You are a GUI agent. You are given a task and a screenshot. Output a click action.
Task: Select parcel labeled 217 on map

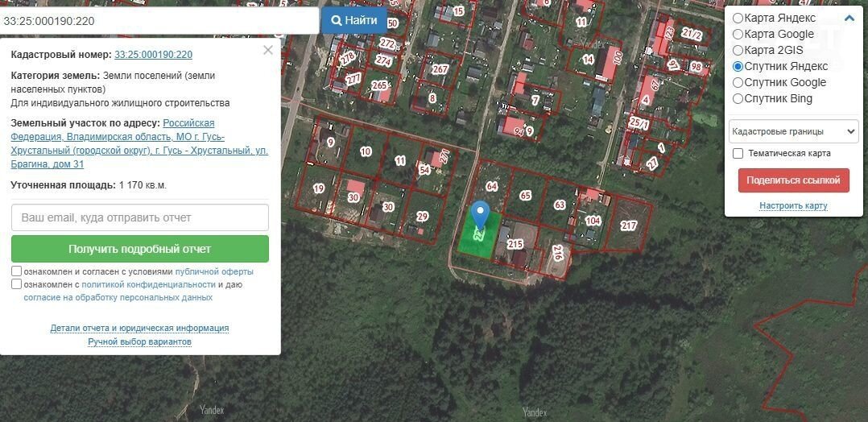628,226
